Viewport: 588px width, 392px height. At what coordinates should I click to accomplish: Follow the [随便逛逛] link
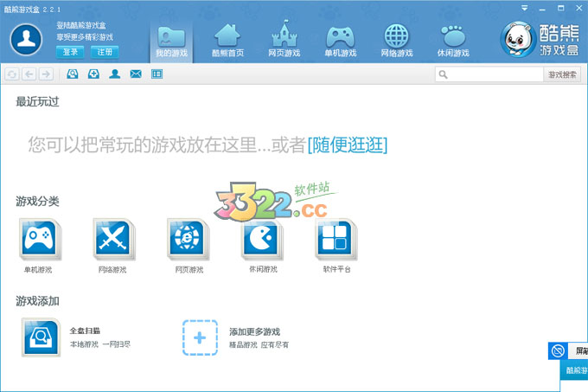point(348,145)
